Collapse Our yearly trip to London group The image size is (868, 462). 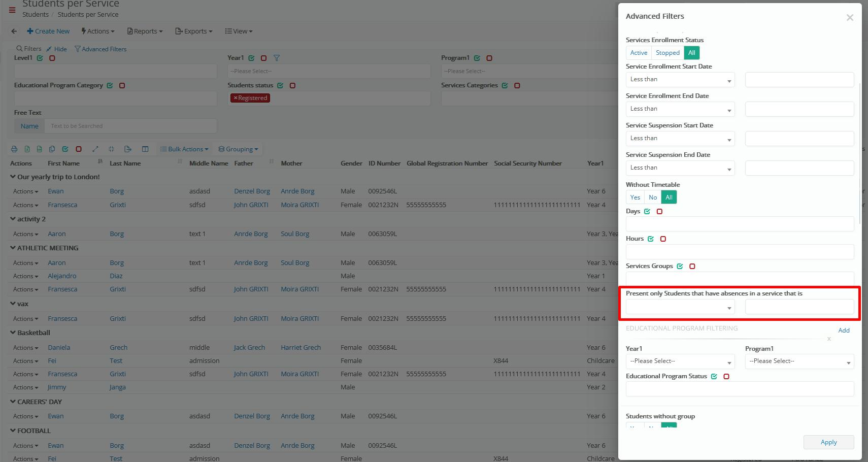point(13,177)
